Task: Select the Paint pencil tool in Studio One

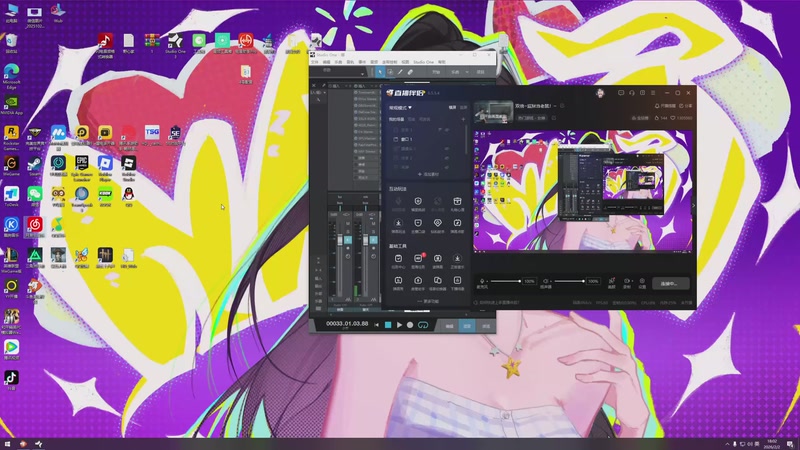Action: click(x=400, y=72)
